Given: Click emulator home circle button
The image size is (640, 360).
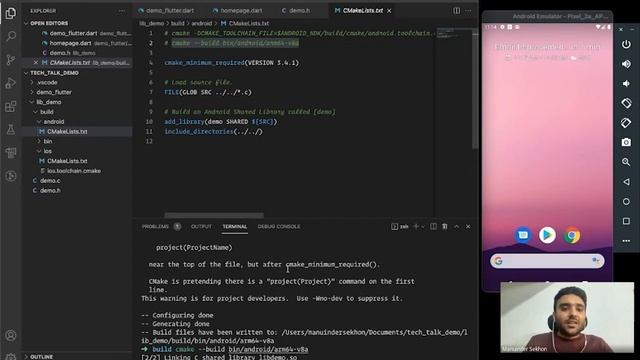Looking at the screenshot, I should tap(626, 201).
